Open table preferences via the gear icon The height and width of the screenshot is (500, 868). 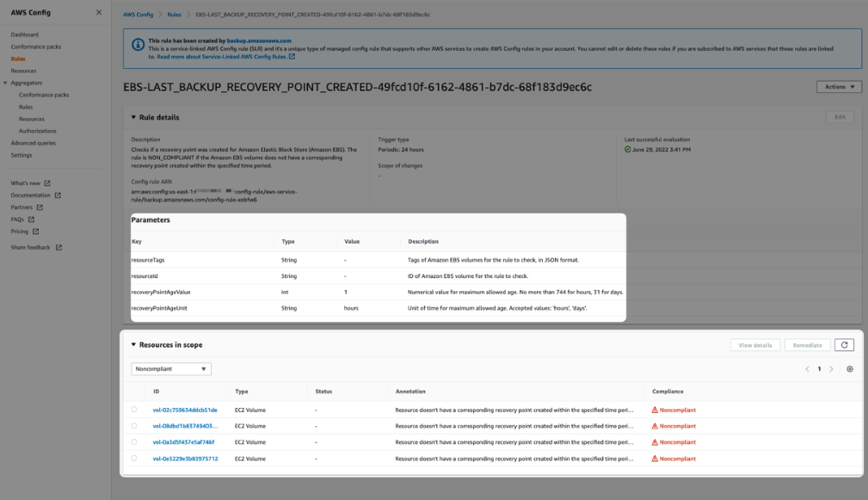tap(849, 368)
